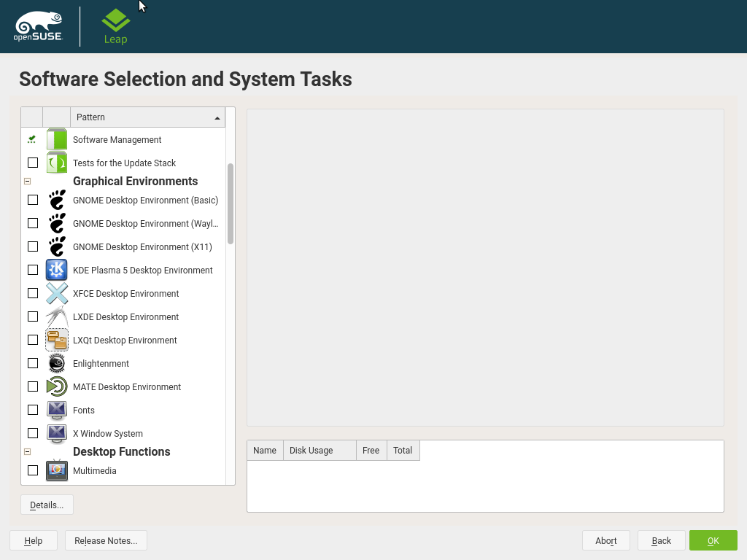Screen dimensions: 747x560
Task: Check the GNOME Desktop Environment (Wayl... box
Action: click(33, 223)
